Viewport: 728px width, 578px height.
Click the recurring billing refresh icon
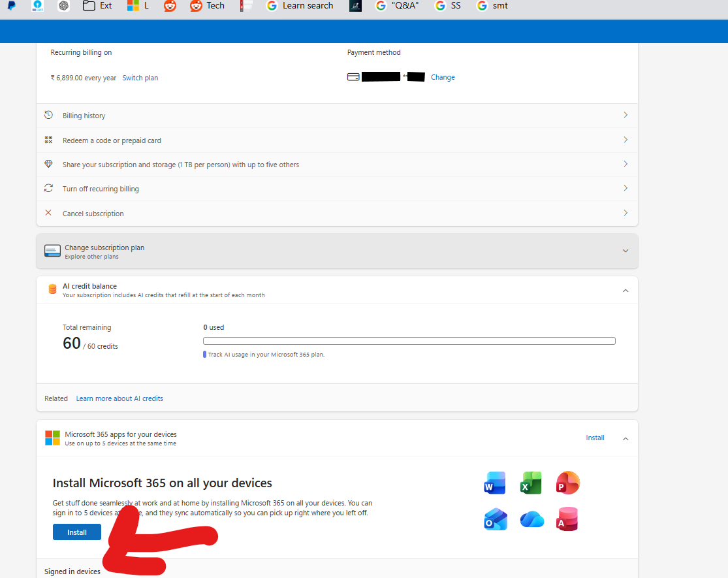click(48, 188)
